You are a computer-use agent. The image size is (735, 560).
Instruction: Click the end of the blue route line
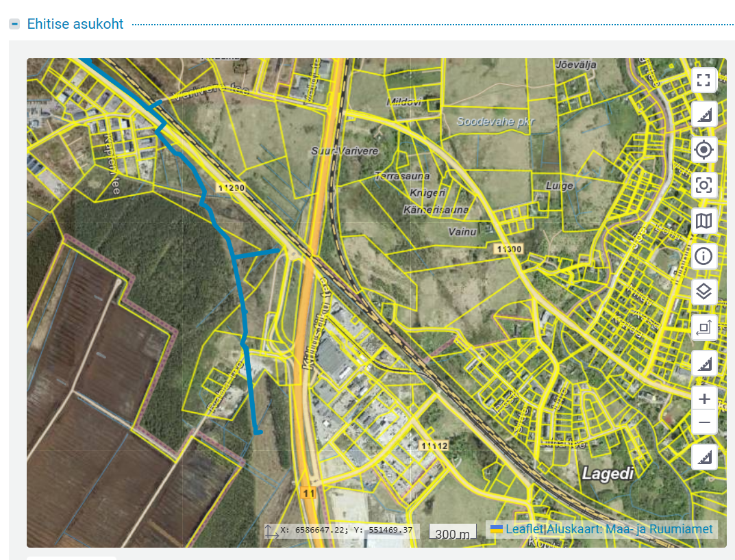click(258, 431)
